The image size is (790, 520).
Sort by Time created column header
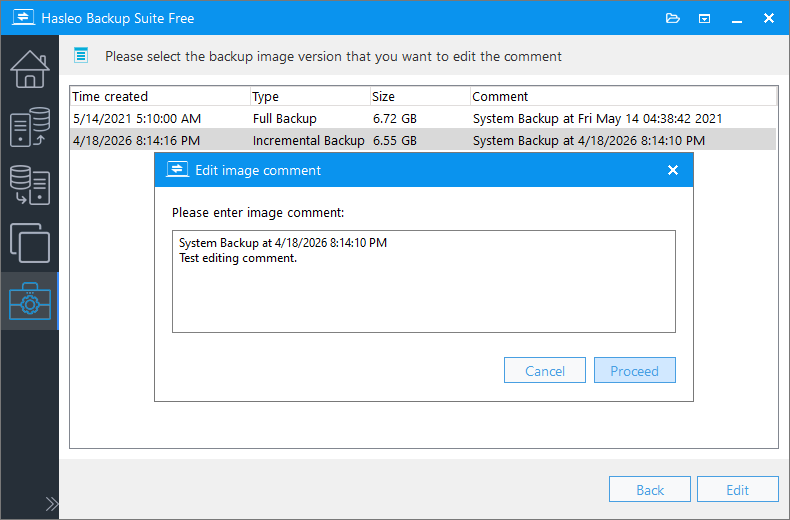[x=160, y=96]
